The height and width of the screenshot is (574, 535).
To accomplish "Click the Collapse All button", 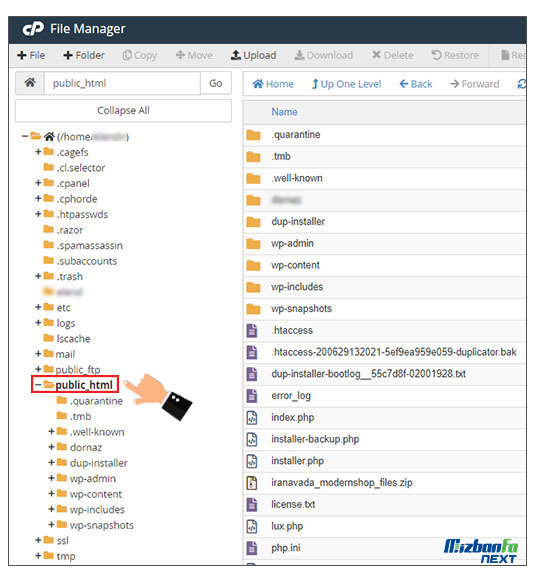I will coord(123,111).
